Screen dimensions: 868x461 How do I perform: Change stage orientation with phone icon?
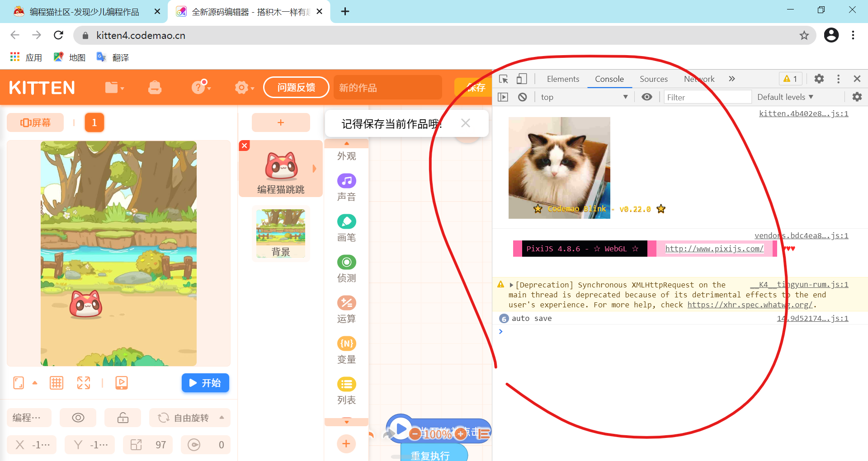(19, 383)
